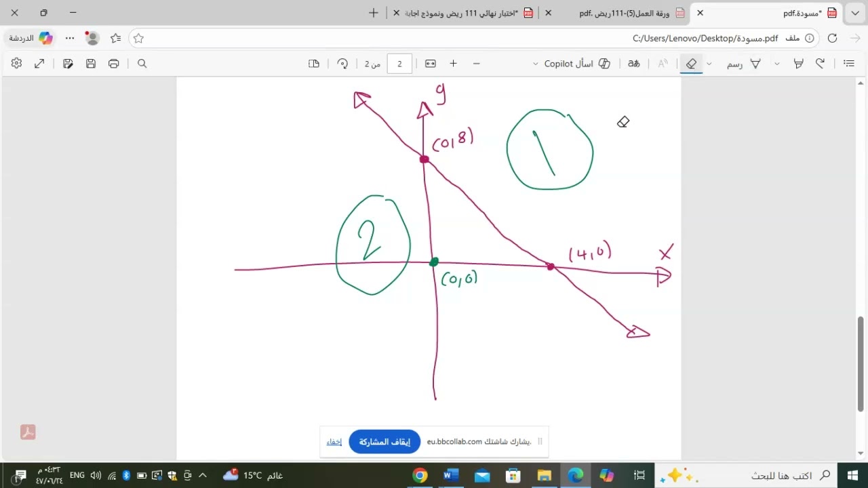
Task: Open the notification center icon
Action: click(x=20, y=476)
